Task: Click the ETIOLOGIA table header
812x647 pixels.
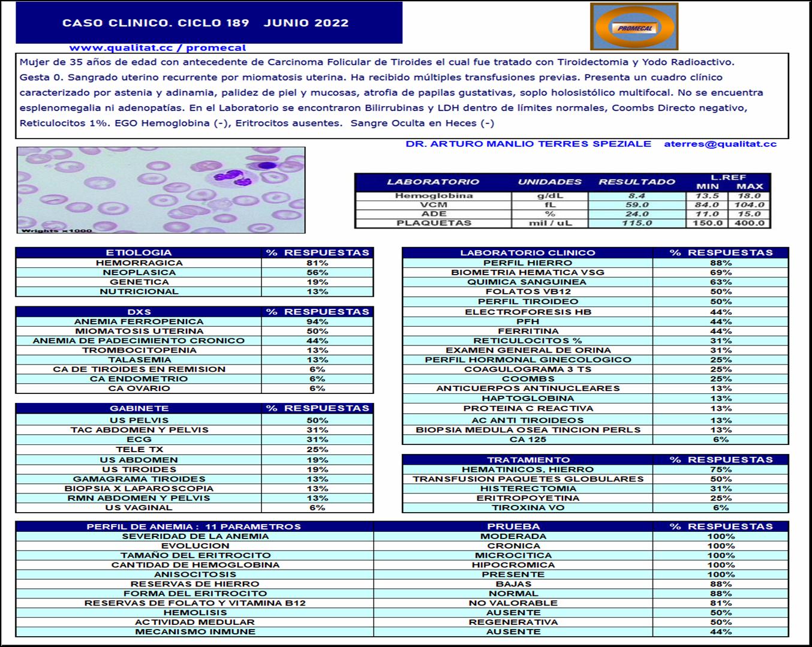Action: (139, 252)
